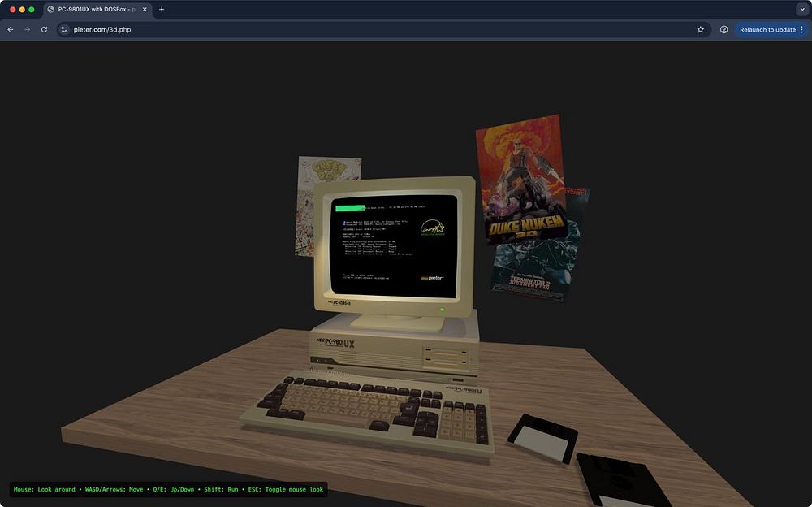
Task: Click the monitor model label below screen
Action: click(339, 302)
